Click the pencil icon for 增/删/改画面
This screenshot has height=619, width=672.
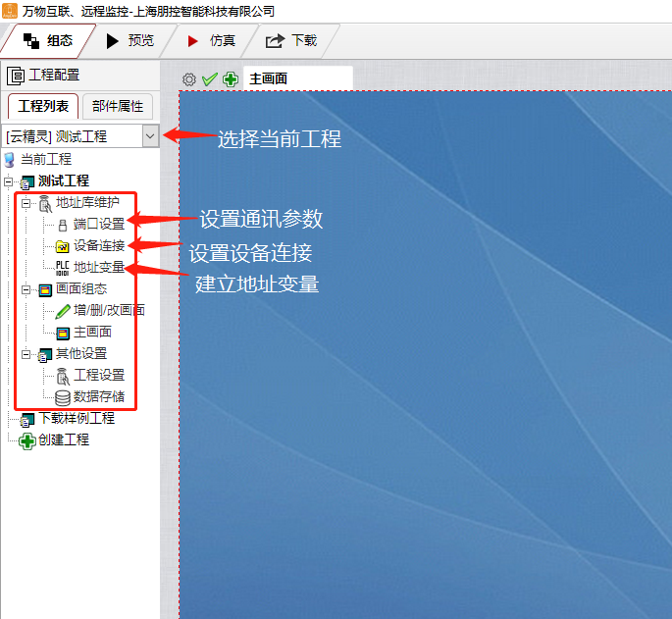(63, 310)
